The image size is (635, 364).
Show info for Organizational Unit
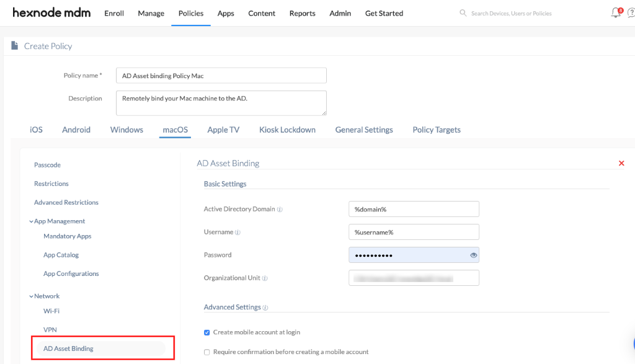[x=265, y=278]
